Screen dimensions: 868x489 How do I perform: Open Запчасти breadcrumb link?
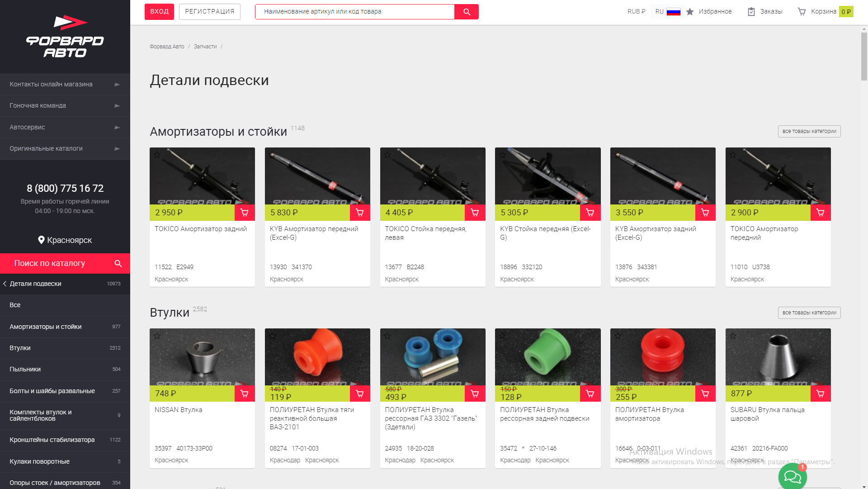click(205, 47)
